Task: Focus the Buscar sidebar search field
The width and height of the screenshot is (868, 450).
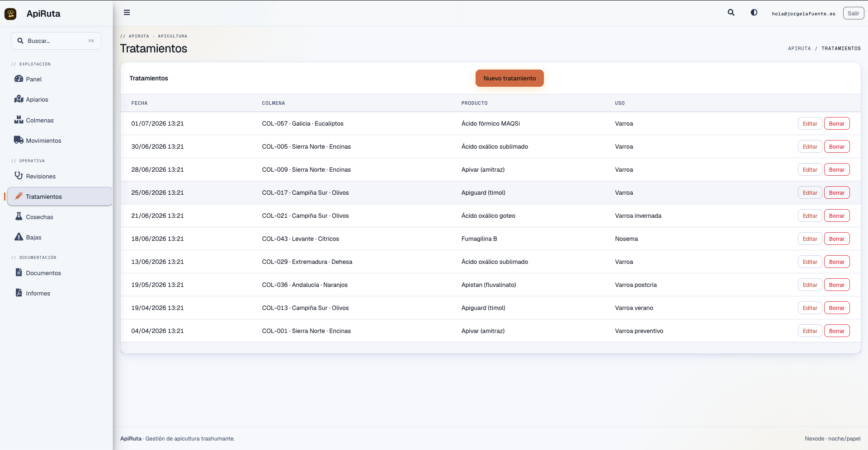Action: (x=56, y=41)
